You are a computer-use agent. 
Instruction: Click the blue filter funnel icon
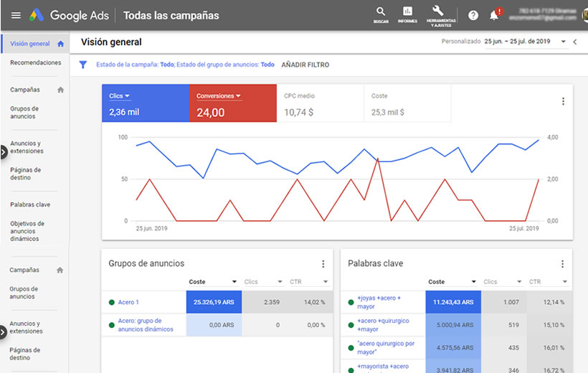point(83,65)
